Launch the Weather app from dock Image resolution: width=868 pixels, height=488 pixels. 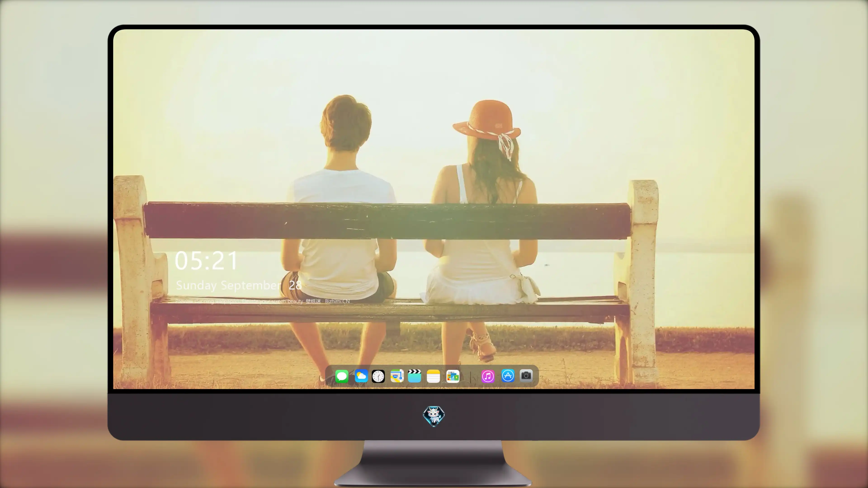pos(361,376)
